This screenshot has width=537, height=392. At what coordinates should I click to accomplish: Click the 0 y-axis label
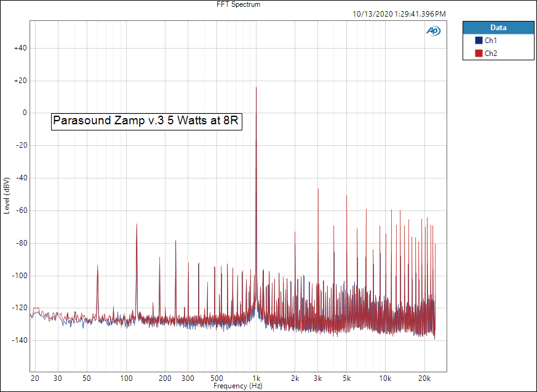pos(25,113)
